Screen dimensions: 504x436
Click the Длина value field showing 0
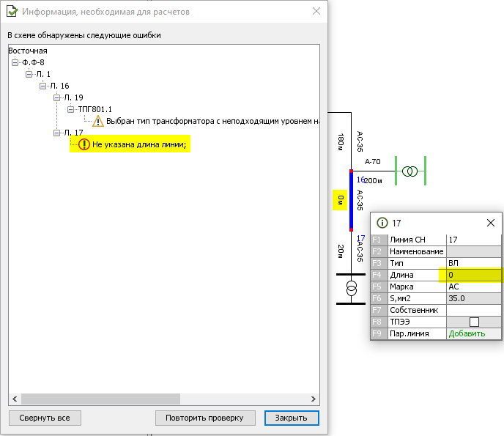[x=474, y=275]
